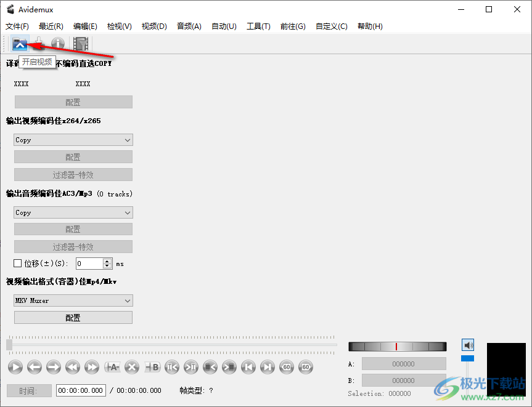Click the Open Video toolbar icon
Viewport: 532px width, 407px height.
20,44
